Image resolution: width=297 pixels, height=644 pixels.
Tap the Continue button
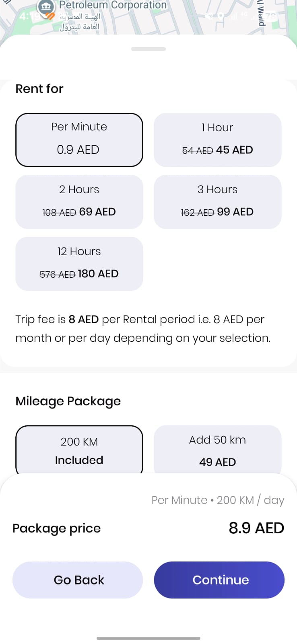click(219, 580)
